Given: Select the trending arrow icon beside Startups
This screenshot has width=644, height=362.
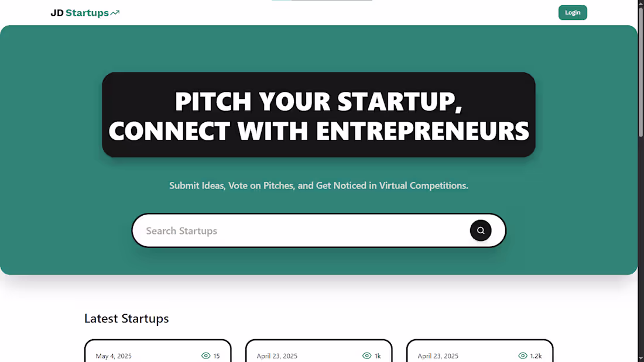Looking at the screenshot, I should coord(115,12).
